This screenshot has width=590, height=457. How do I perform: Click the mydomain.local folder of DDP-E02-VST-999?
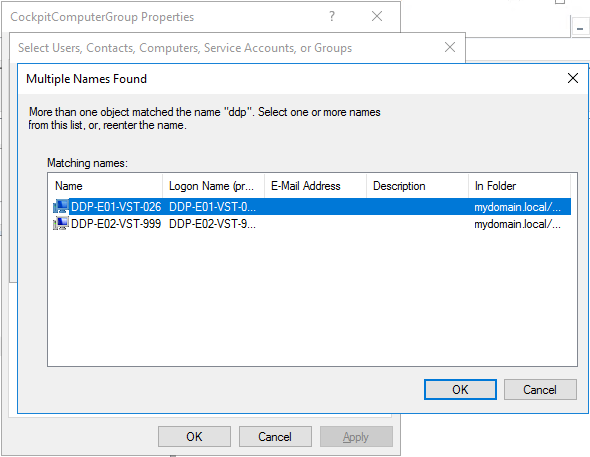coord(517,224)
